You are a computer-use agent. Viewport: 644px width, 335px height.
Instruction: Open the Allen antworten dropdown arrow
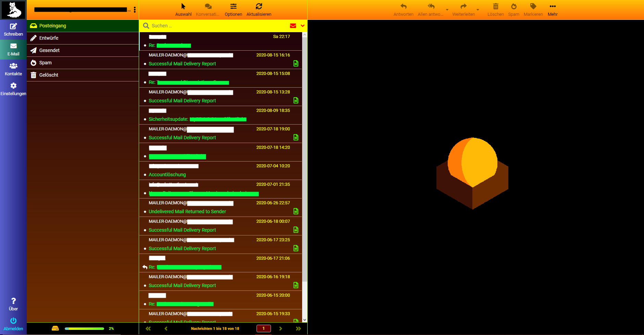447,10
